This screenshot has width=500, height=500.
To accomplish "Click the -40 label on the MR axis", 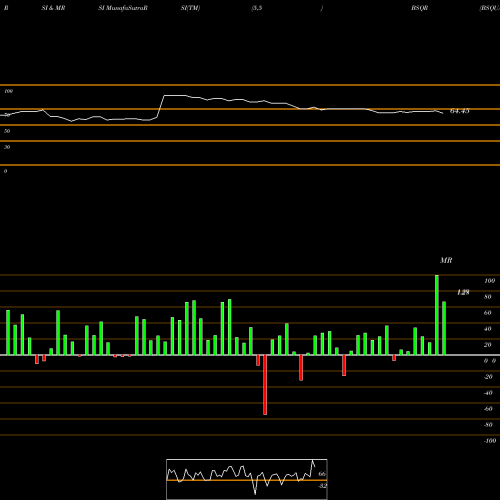I will coord(488,393).
